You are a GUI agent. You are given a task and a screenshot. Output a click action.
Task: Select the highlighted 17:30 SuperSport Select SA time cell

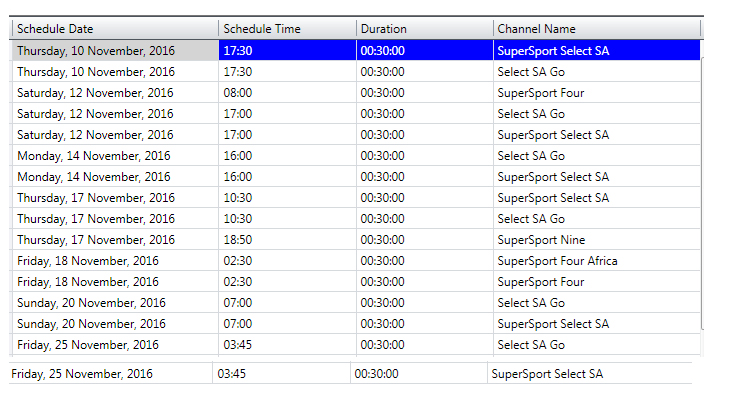point(287,50)
